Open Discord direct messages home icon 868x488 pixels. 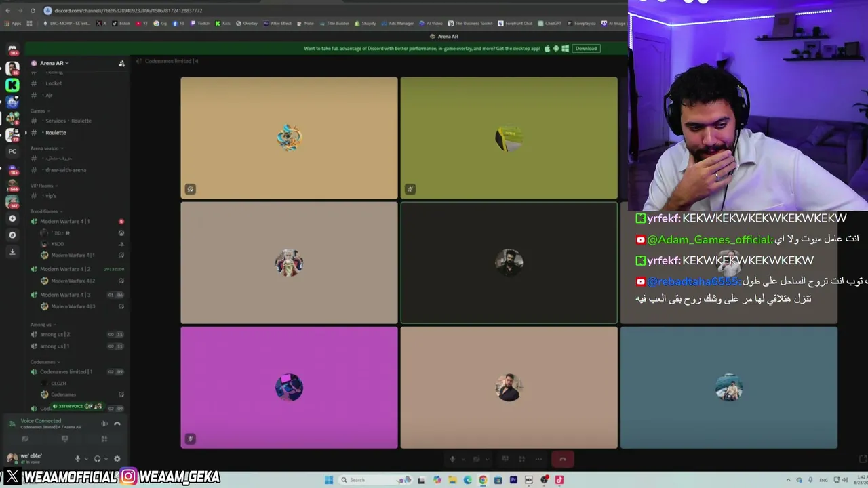(12, 49)
